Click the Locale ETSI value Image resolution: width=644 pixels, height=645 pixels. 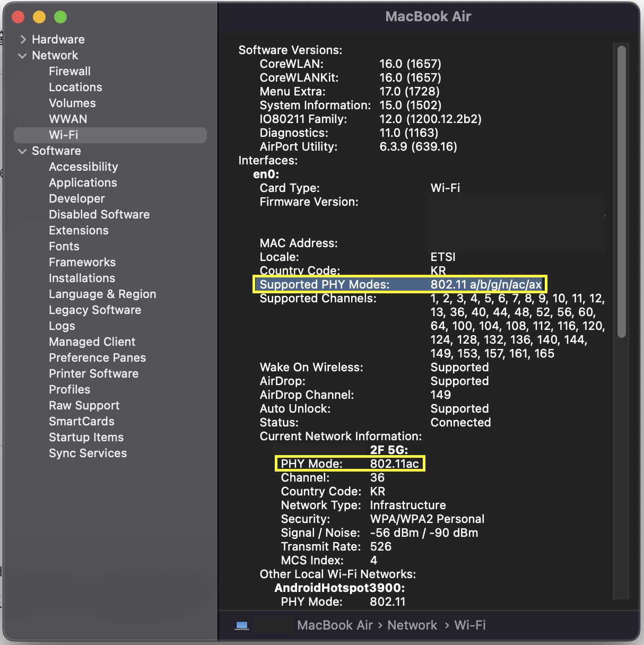[x=443, y=257]
